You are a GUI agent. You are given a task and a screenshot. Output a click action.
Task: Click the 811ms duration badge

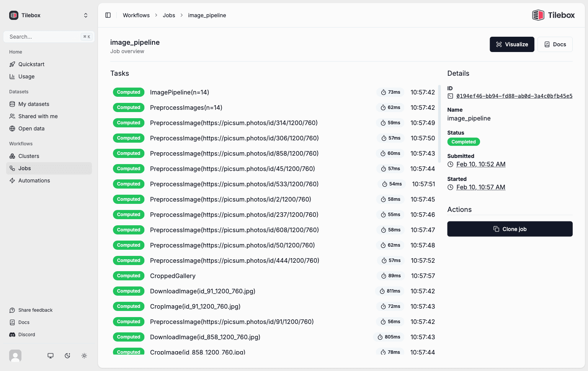[x=390, y=291]
